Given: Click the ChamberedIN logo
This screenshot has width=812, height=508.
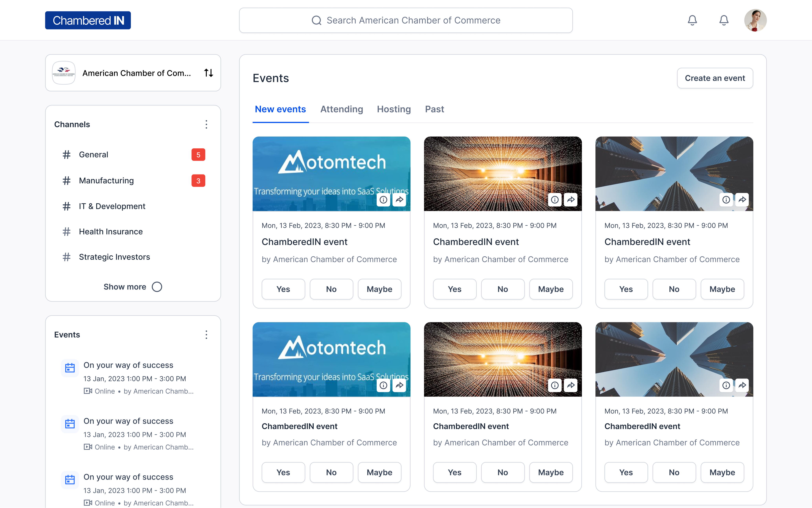Looking at the screenshot, I should (88, 20).
